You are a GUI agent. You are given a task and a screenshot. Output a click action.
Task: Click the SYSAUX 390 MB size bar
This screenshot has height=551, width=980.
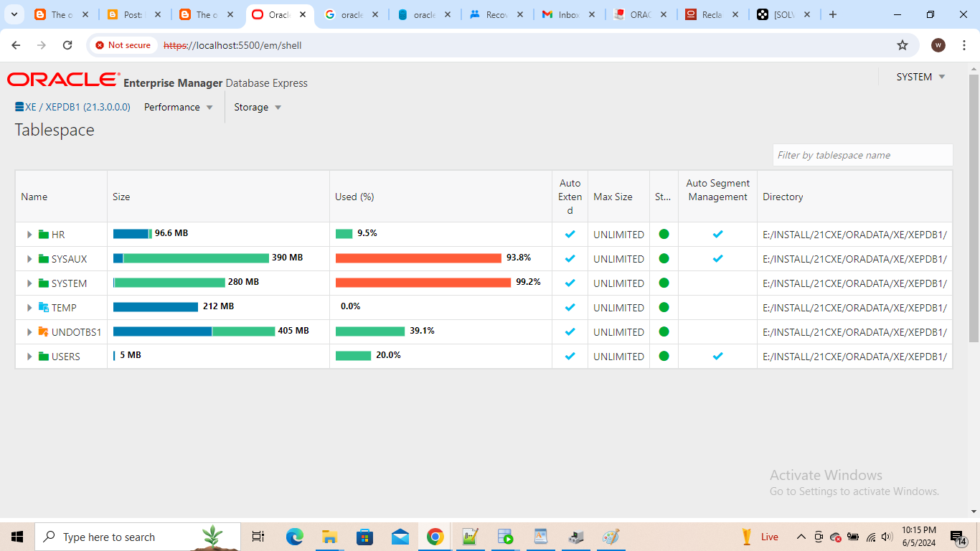191,258
